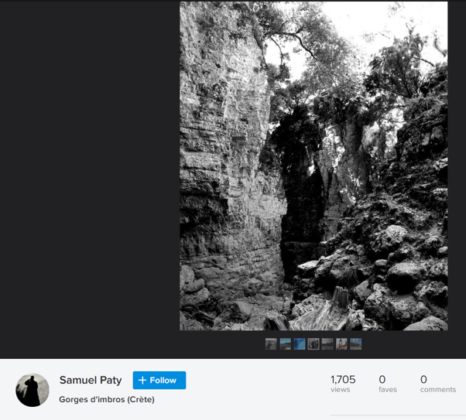Click the 1,705 views count
The width and height of the screenshot is (466, 420).
click(343, 379)
